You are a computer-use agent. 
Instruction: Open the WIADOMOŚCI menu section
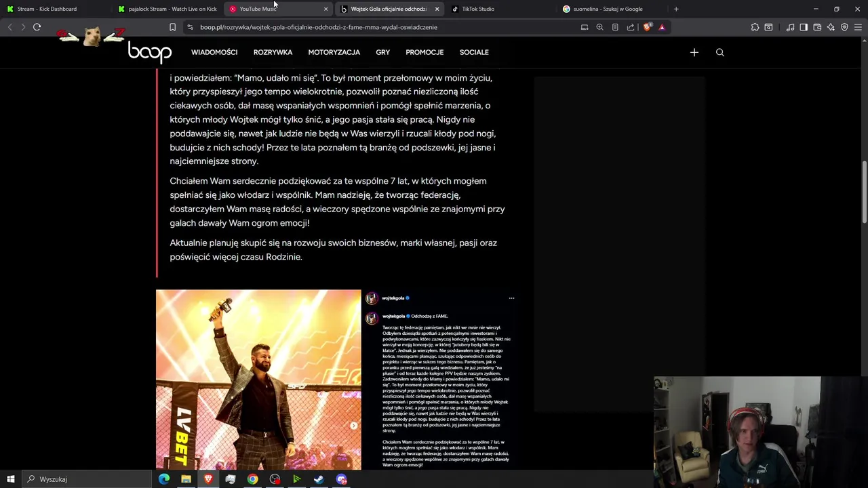pos(214,52)
